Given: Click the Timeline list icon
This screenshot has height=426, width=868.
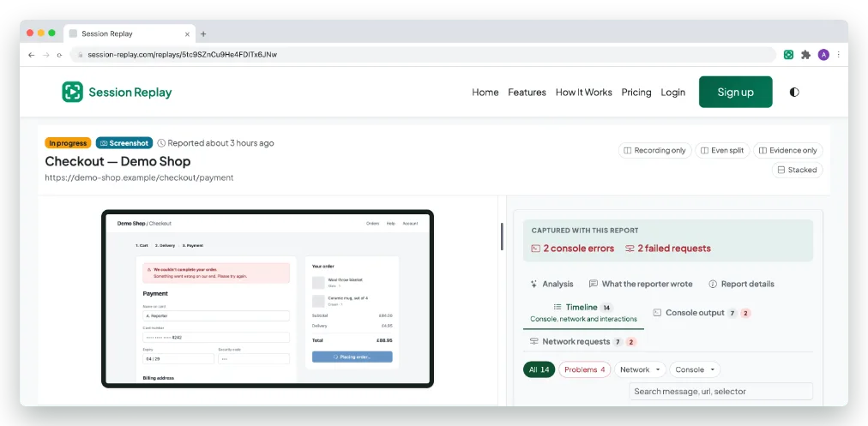Looking at the screenshot, I should [x=558, y=307].
